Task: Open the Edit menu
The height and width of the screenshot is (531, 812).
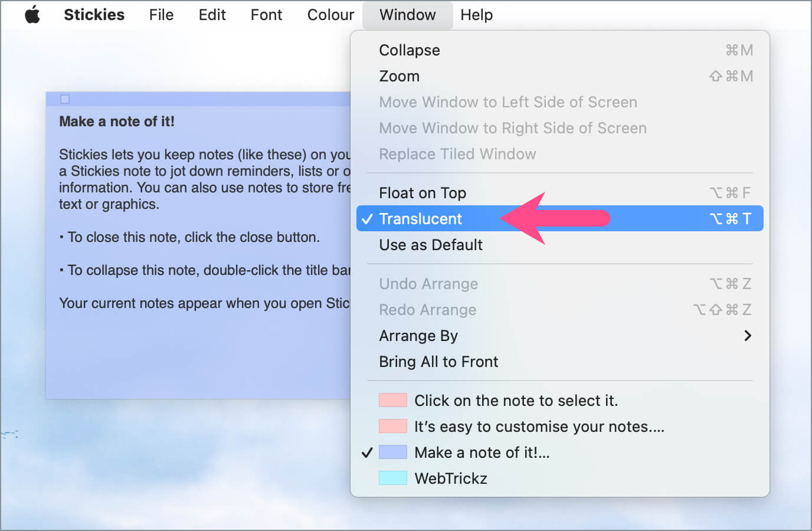Action: [x=212, y=15]
